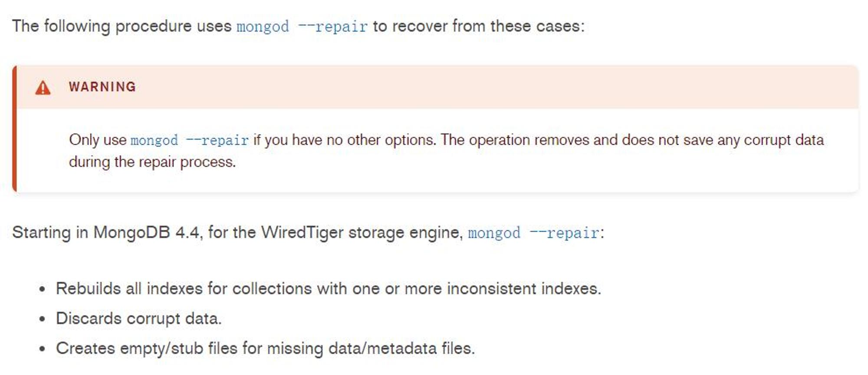
Task: Select the 'Creates empty/stub files' bullet item
Action: (x=266, y=348)
